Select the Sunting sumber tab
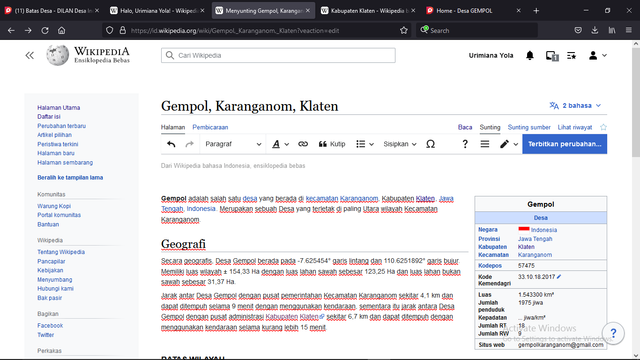This screenshot has width=640, height=360. tap(529, 127)
